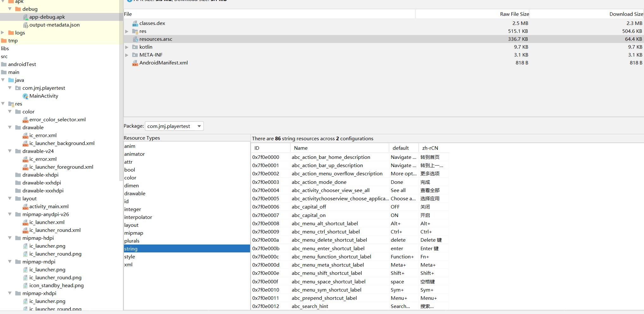Image resolution: width=644 pixels, height=314 pixels.
Task: Select src in project tree
Action: (x=4, y=57)
